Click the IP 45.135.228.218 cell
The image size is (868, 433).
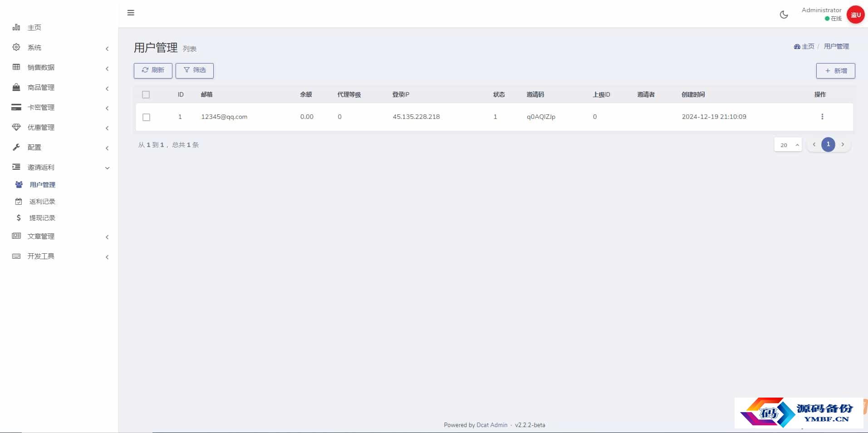click(416, 117)
